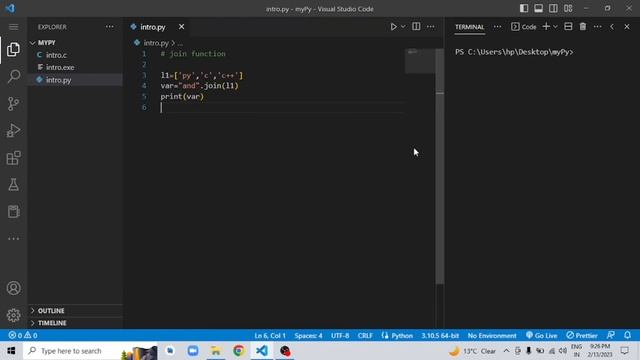This screenshot has height=360, width=640.
Task: Open Zoom from the taskbar
Action: 193,351
